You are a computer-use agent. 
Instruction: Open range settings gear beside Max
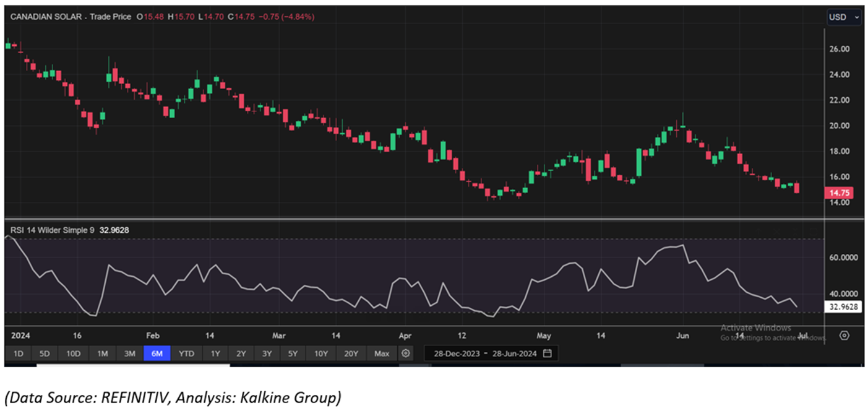406,354
